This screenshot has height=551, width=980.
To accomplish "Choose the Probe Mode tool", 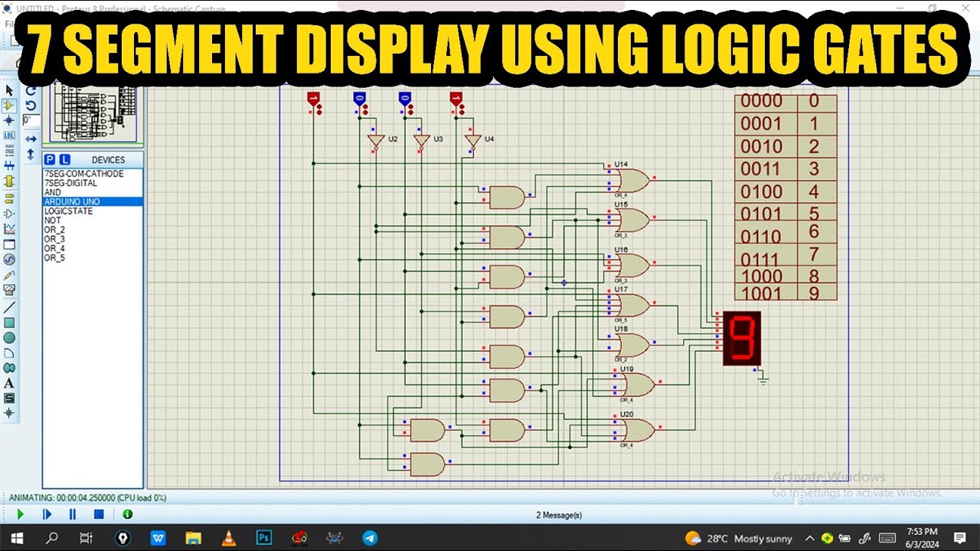I will pyautogui.click(x=9, y=275).
